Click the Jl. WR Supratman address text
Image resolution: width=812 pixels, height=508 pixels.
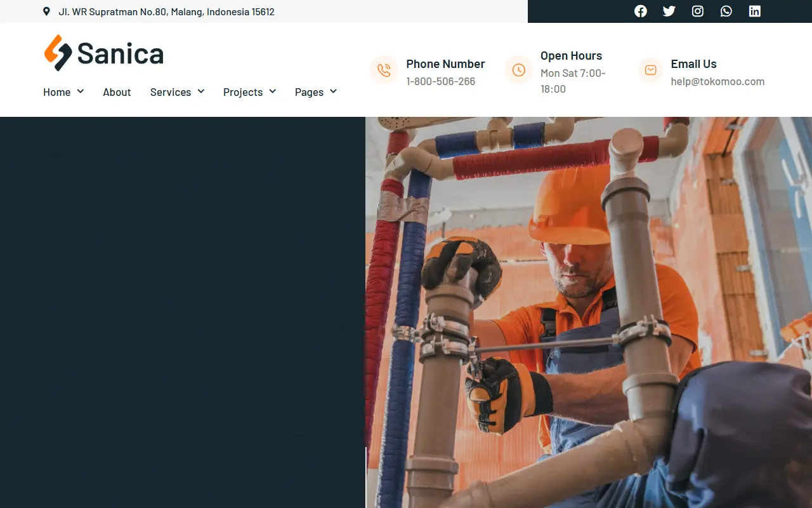pyautogui.click(x=166, y=11)
